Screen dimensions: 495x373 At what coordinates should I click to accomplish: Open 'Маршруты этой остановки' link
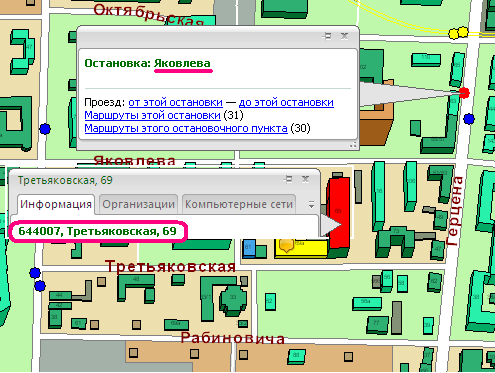tap(152, 115)
